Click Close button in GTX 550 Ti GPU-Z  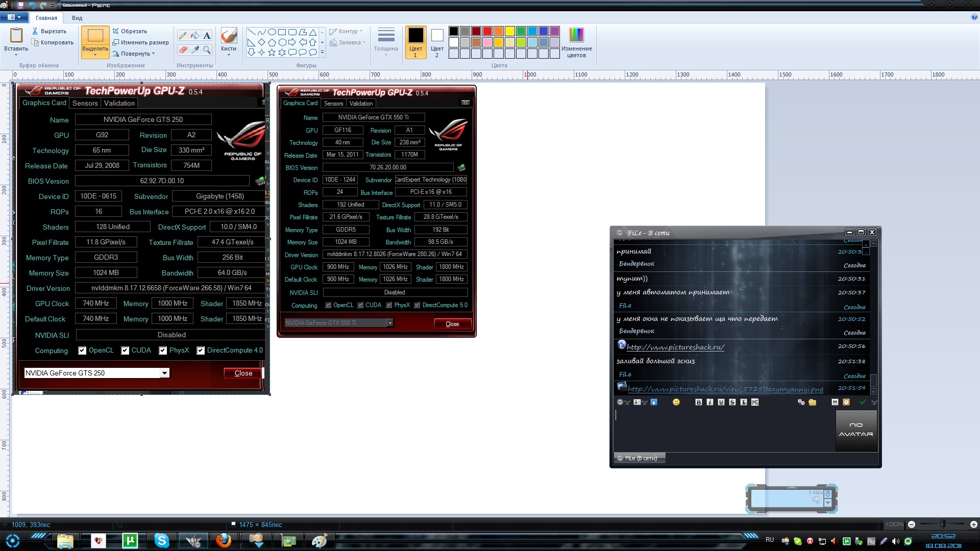click(x=452, y=323)
